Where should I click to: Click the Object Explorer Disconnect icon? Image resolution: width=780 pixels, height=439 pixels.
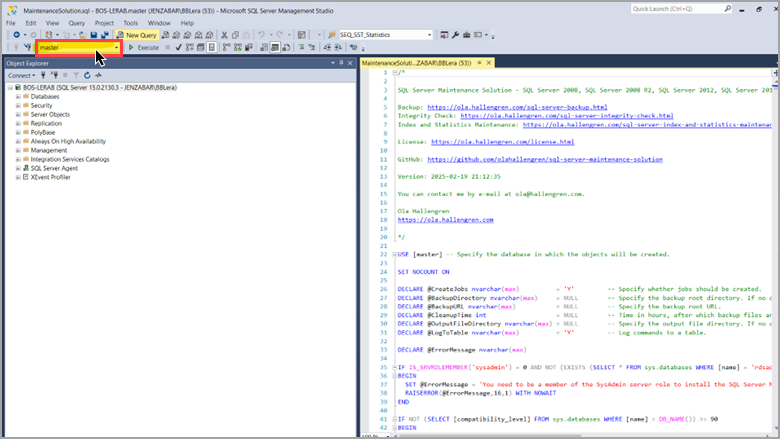54,75
